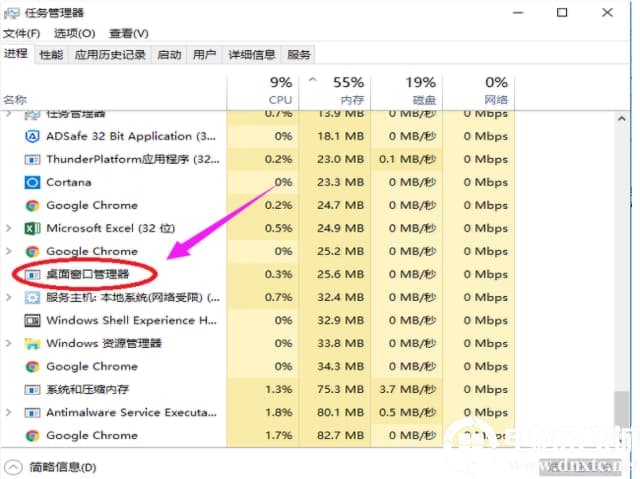This screenshot has height=479, width=640.
Task: Expand the Microsoft Excel (32 位) process
Action: (8, 228)
